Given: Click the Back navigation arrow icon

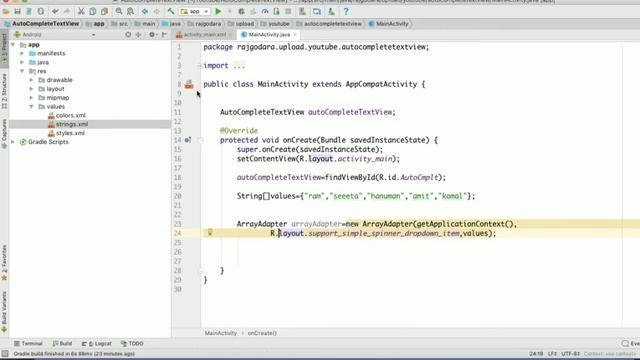Looking at the screenshot, I should tap(145, 11).
